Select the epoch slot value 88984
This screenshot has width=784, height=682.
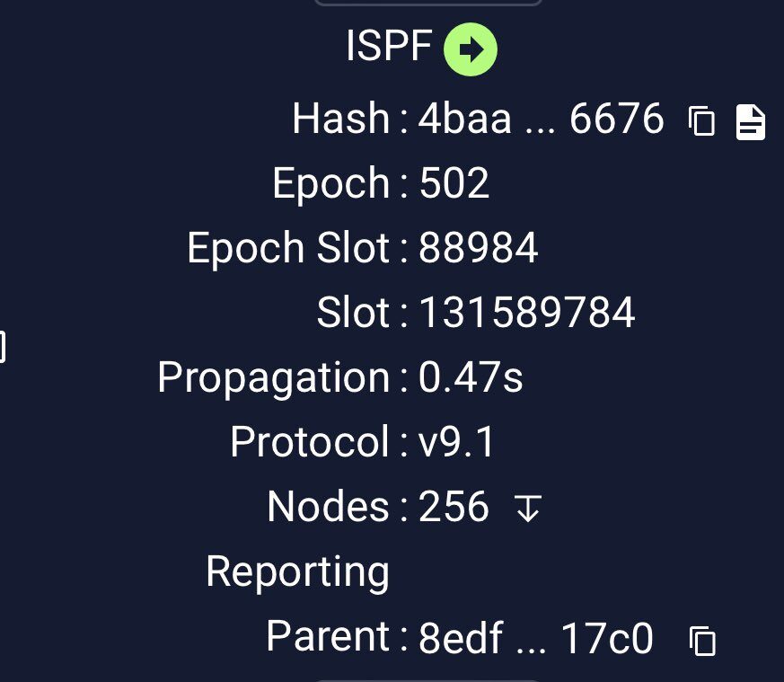[x=478, y=248]
